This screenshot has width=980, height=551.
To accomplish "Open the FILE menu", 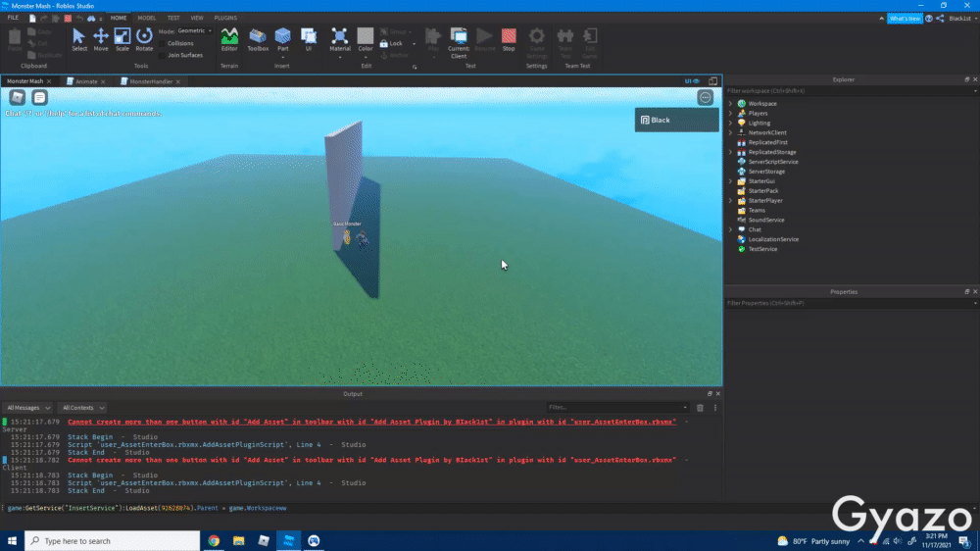I will (x=13, y=18).
